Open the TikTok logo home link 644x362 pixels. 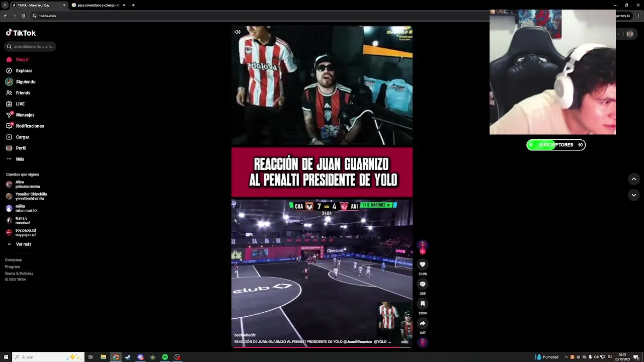[21, 33]
